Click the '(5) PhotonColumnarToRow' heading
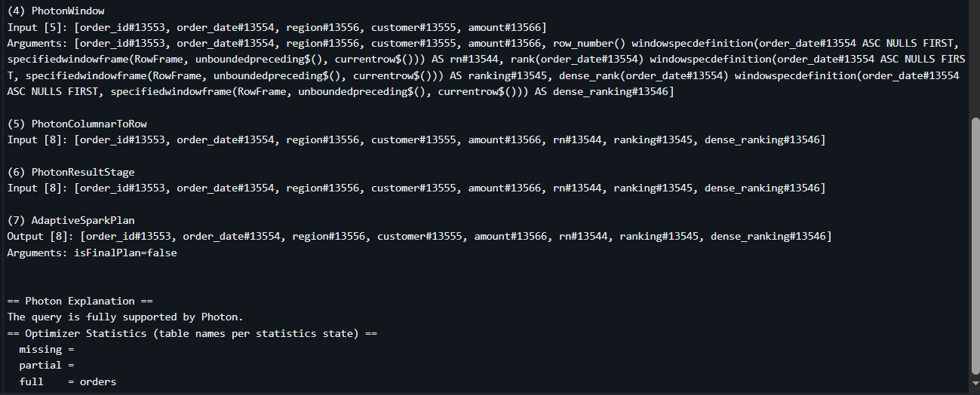Viewport: 980px width, 395px height. 71,124
